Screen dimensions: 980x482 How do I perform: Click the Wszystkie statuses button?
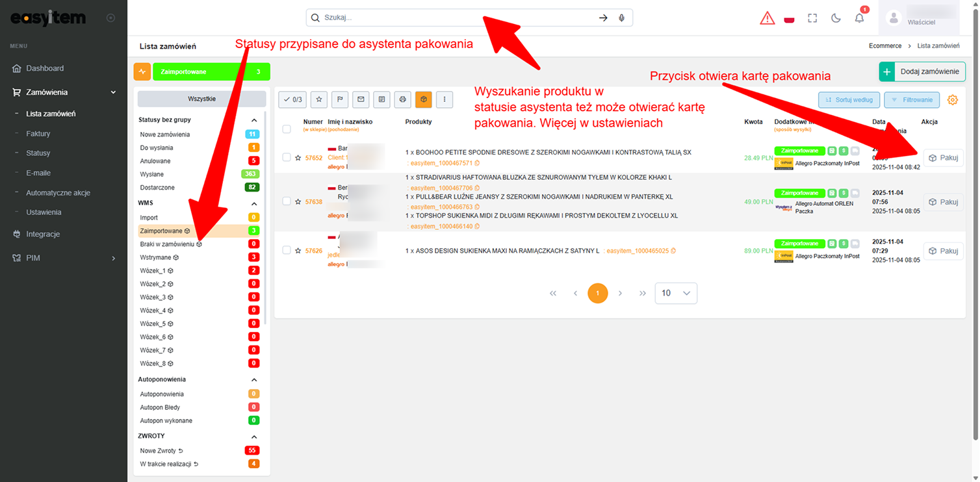[202, 99]
